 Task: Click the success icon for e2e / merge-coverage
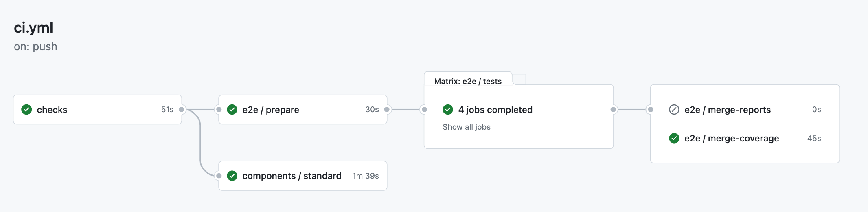pos(674,138)
